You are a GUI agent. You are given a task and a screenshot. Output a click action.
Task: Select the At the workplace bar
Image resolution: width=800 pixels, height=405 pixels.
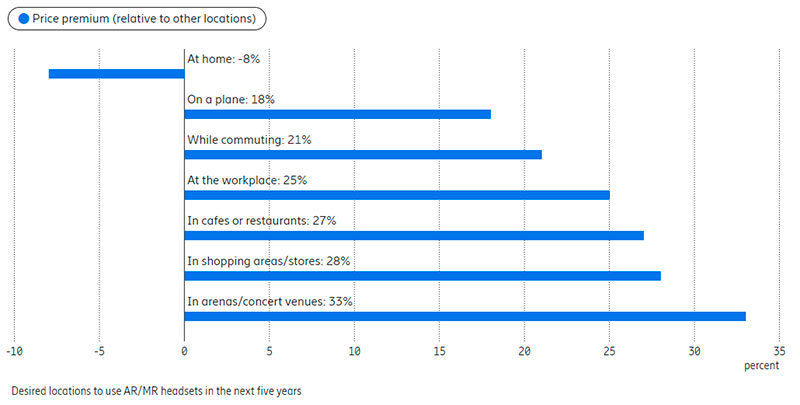397,195
